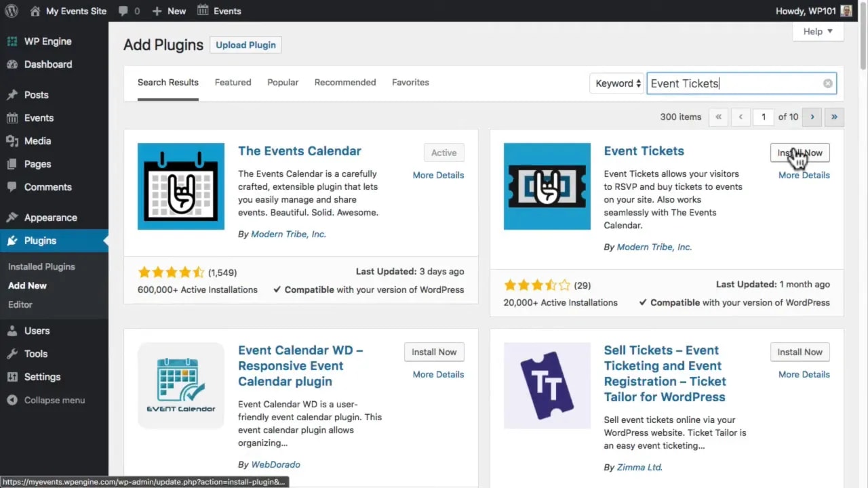Image resolution: width=868 pixels, height=488 pixels.
Task: Open the My Events Site home icon
Action: [35, 11]
